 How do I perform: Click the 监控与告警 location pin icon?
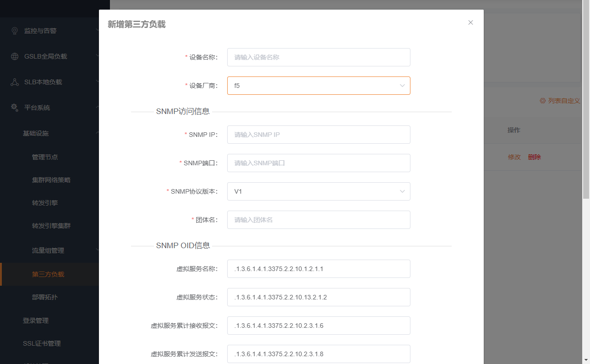[x=15, y=31]
